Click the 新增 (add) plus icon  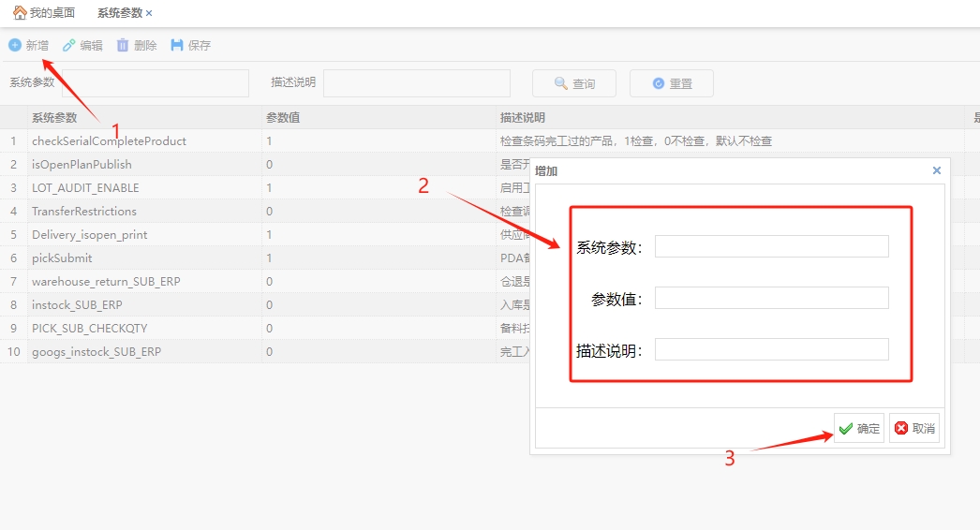tap(15, 45)
